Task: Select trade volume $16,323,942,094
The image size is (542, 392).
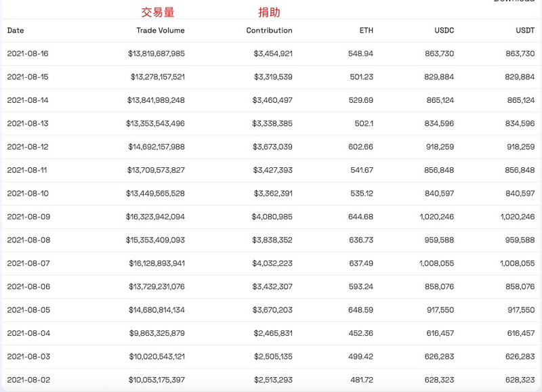Action: coord(157,217)
